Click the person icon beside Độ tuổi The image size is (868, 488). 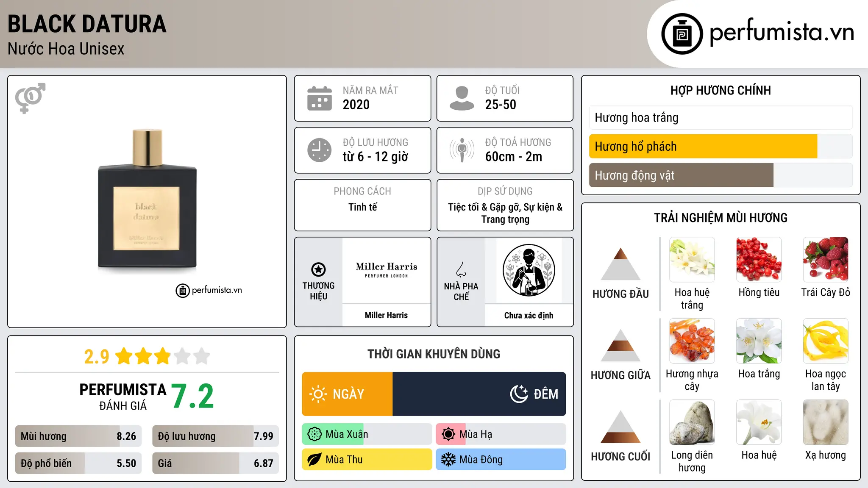462,98
